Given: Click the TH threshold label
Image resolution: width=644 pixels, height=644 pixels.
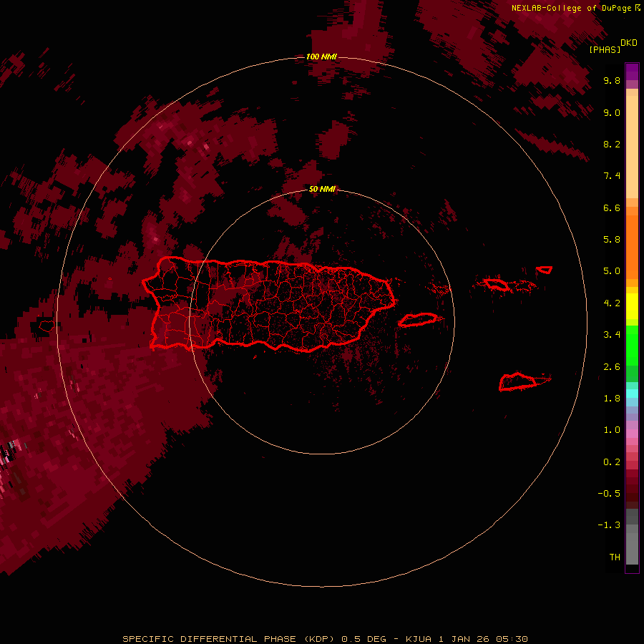Looking at the screenshot, I should (x=615, y=557).
